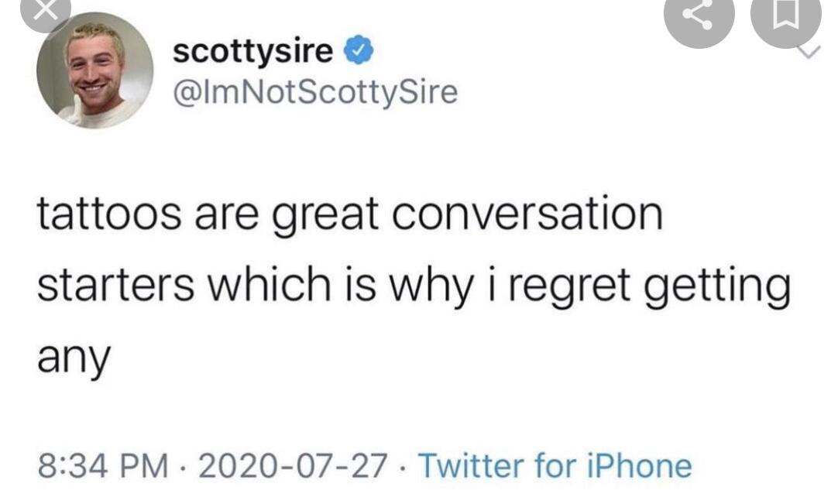Click the Twitter for iPhone source link
The width and height of the screenshot is (831, 504).
(x=555, y=466)
